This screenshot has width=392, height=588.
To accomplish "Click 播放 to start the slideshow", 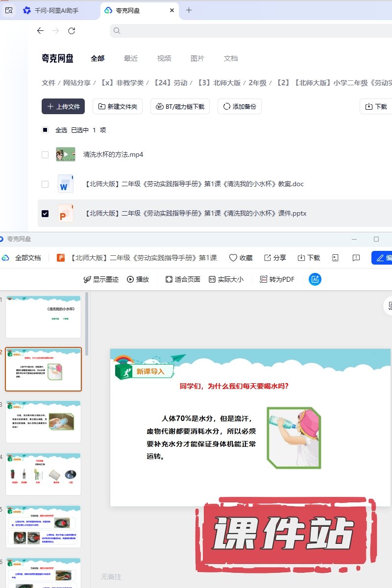I will tap(138, 279).
